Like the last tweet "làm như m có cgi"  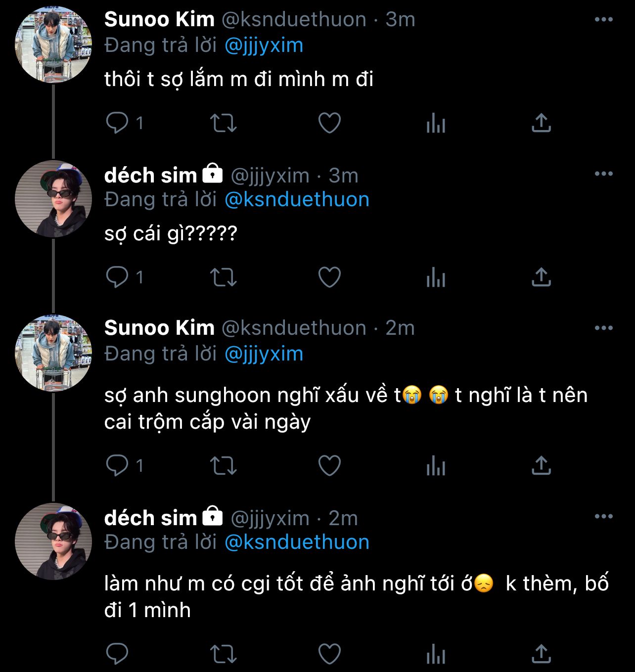329,654
